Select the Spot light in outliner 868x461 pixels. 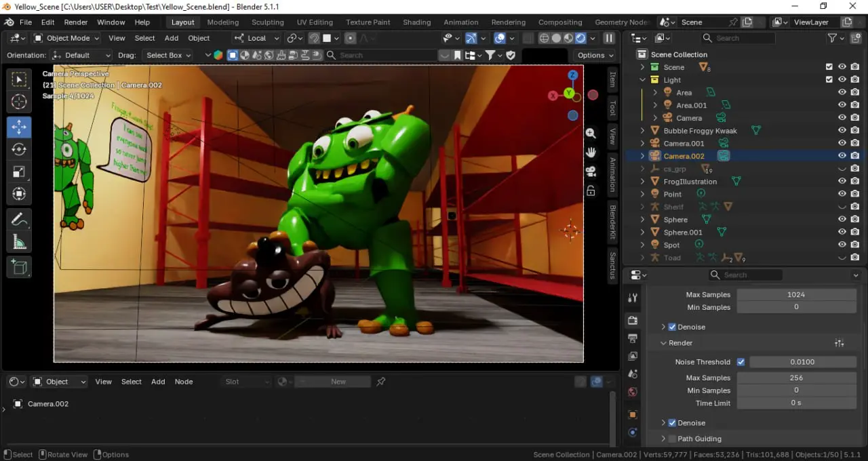pos(671,245)
